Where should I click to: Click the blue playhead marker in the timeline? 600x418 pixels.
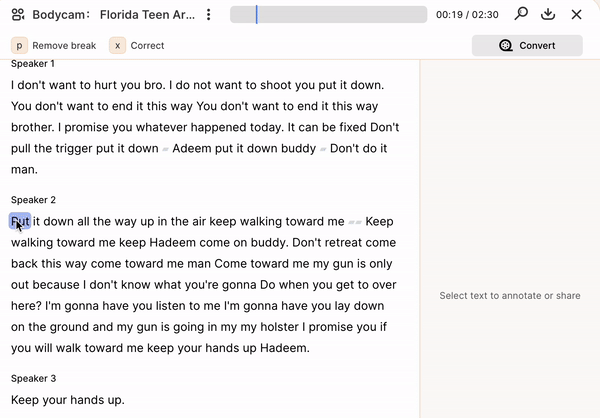256,15
